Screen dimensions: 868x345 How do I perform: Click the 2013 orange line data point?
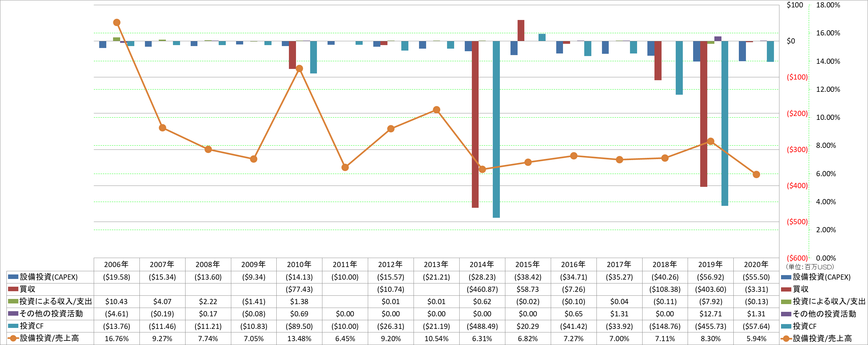436,110
